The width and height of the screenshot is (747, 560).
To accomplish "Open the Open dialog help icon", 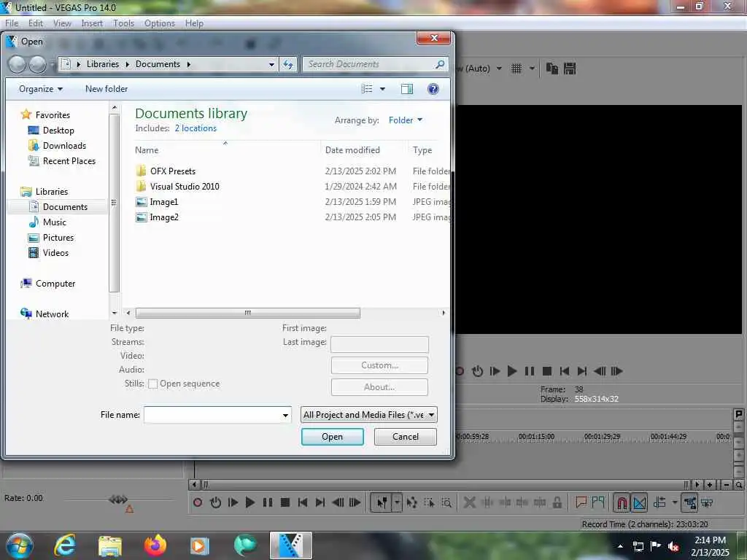I will point(433,89).
